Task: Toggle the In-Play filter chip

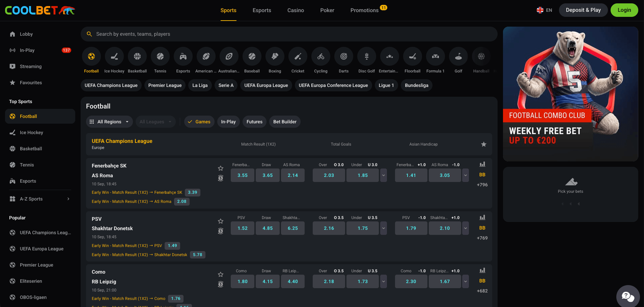Action: point(228,122)
